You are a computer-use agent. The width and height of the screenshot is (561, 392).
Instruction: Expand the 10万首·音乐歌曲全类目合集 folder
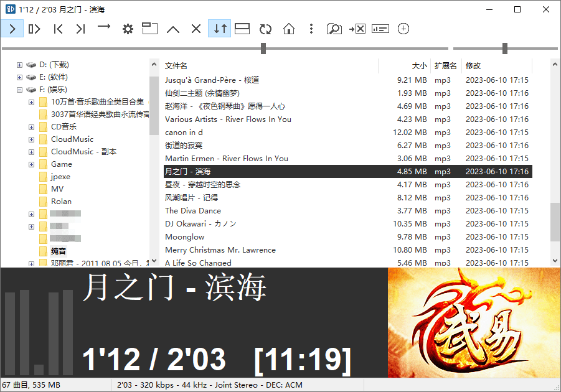32,102
